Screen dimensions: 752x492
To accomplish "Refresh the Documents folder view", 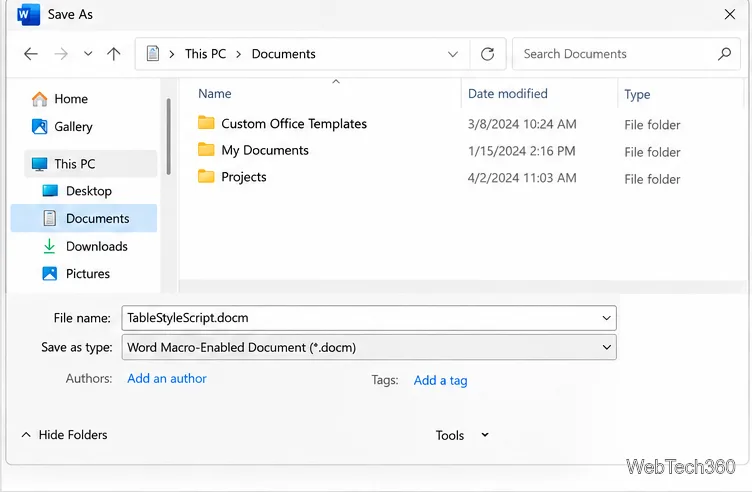I will [x=487, y=54].
